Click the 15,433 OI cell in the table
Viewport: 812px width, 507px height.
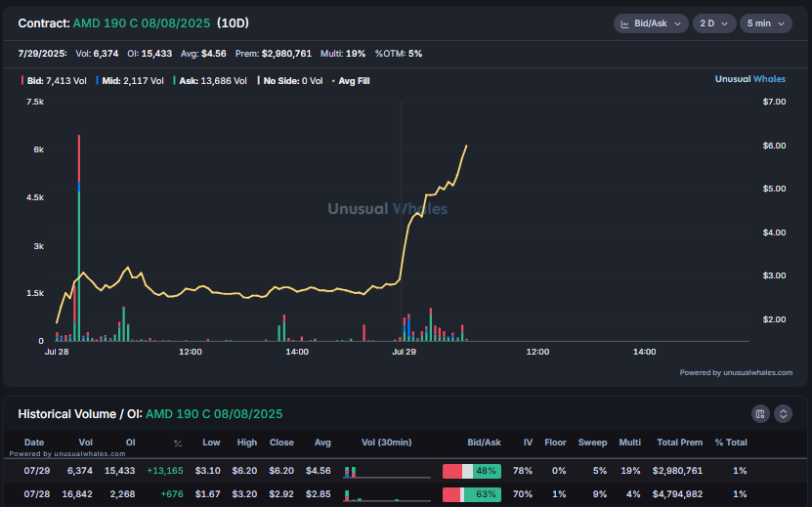tap(119, 471)
